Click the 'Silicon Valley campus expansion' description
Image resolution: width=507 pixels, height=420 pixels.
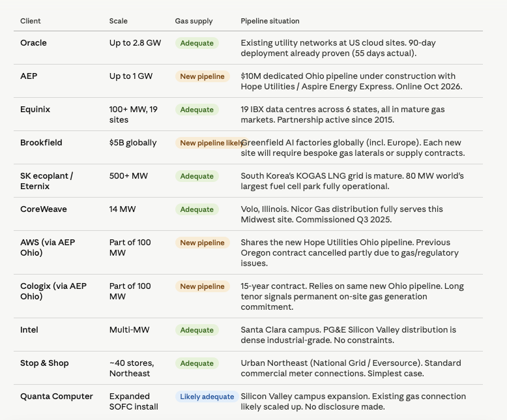(353, 402)
